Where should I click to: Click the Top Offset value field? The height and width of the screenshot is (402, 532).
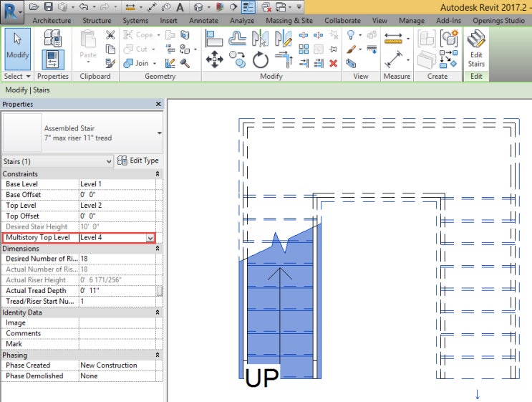117,216
